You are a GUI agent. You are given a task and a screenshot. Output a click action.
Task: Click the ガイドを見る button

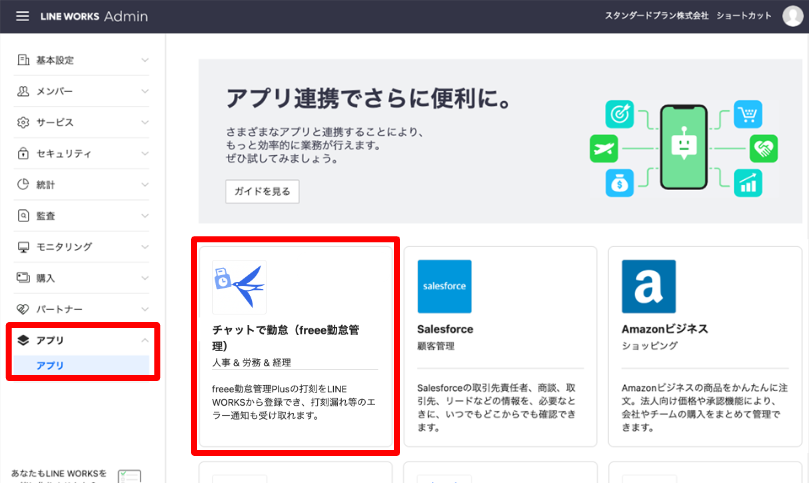pos(262,191)
